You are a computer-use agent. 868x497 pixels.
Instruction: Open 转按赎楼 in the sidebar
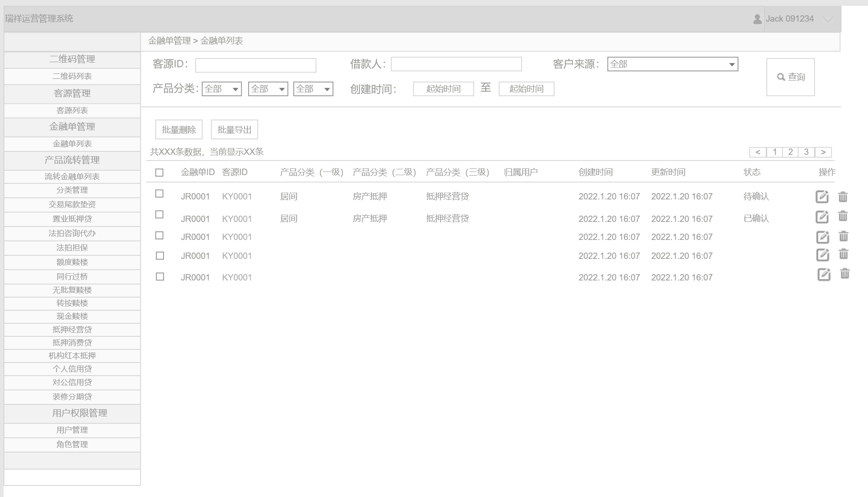[x=72, y=303]
